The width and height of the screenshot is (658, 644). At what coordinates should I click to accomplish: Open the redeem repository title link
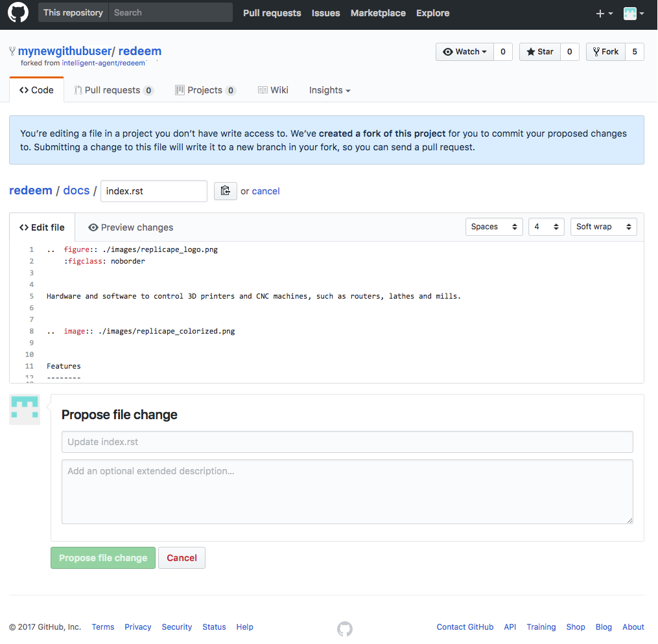pyautogui.click(x=140, y=51)
